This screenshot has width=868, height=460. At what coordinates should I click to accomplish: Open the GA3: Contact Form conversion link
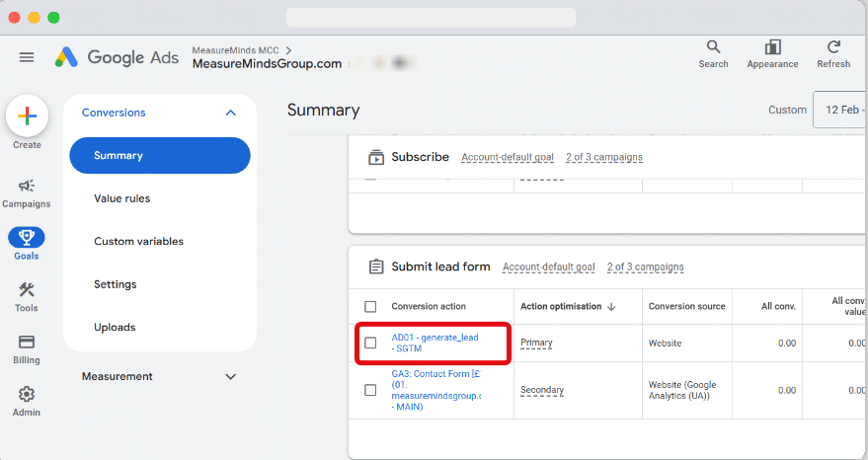(x=436, y=390)
